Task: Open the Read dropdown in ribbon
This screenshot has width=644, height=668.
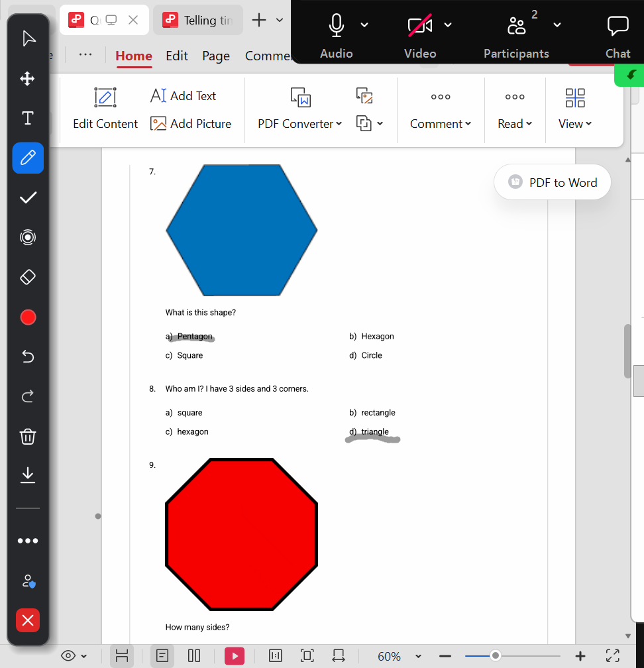Action: [x=515, y=123]
